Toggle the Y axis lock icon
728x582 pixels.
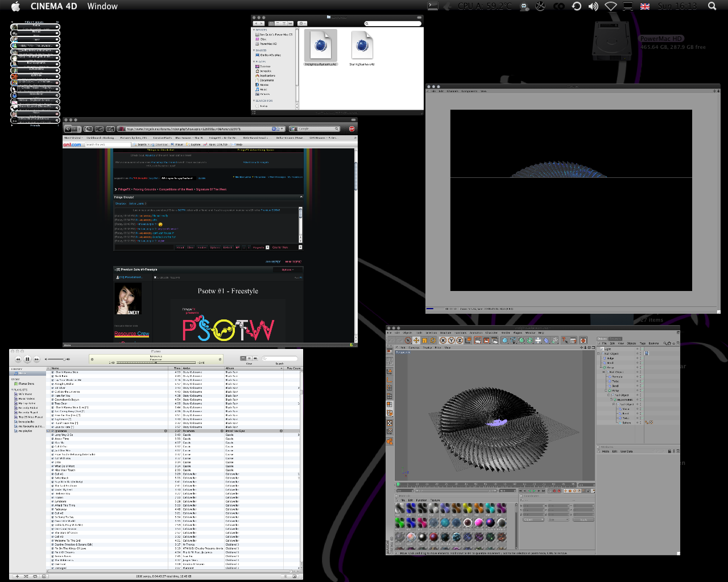coord(452,340)
